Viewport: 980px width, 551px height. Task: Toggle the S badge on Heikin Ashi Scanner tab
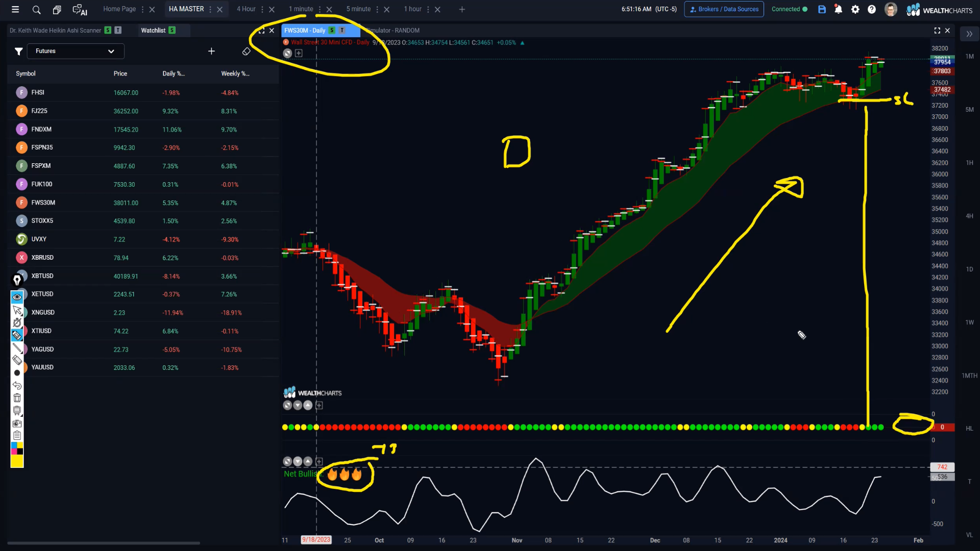tap(108, 31)
